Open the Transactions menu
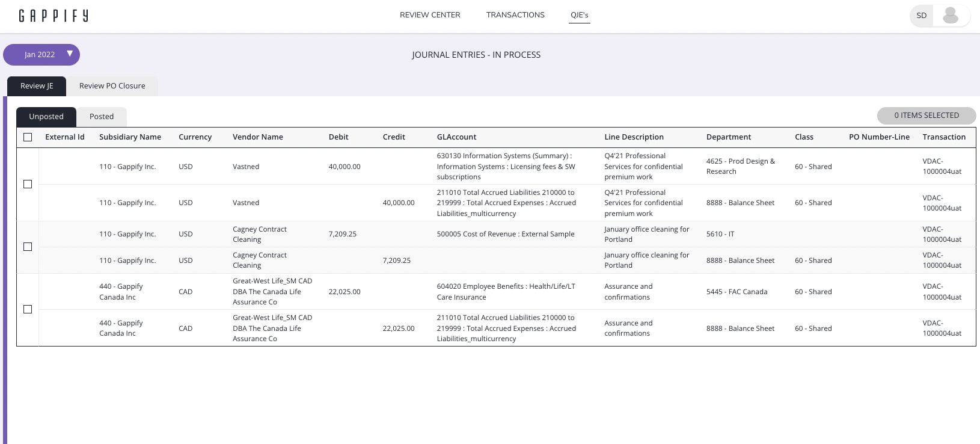Screen dimensions: 980x444 coord(515,15)
